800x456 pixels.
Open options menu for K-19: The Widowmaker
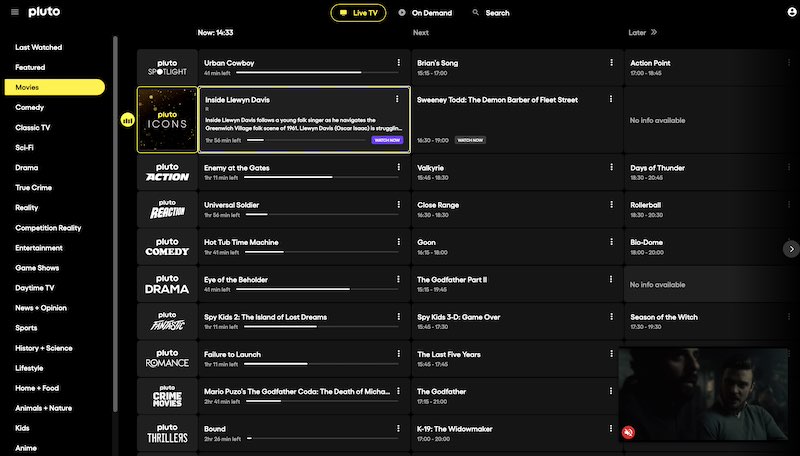[x=611, y=428]
